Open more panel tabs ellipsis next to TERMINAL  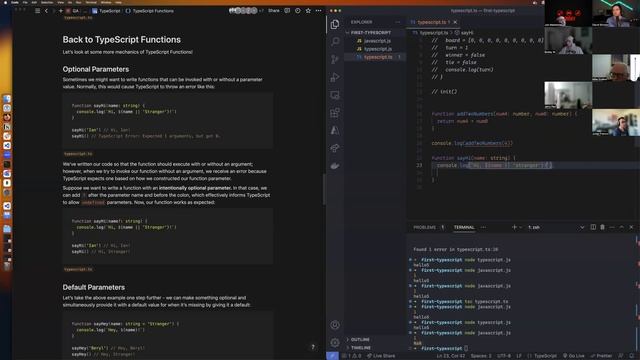pos(483,227)
